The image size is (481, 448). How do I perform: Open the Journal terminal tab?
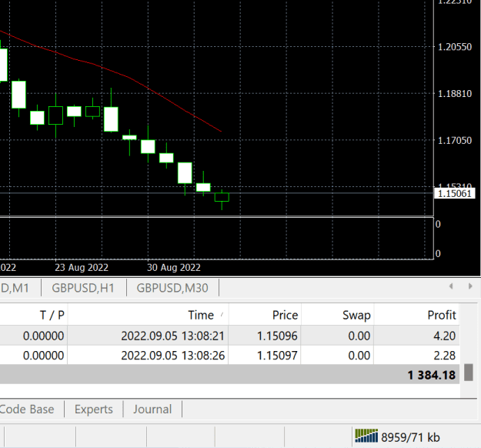point(152,410)
